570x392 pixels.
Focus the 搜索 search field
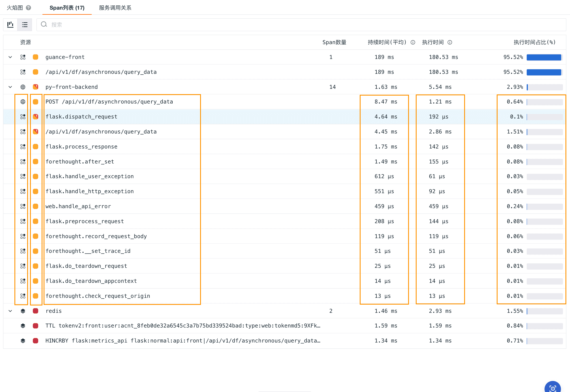coord(301,25)
